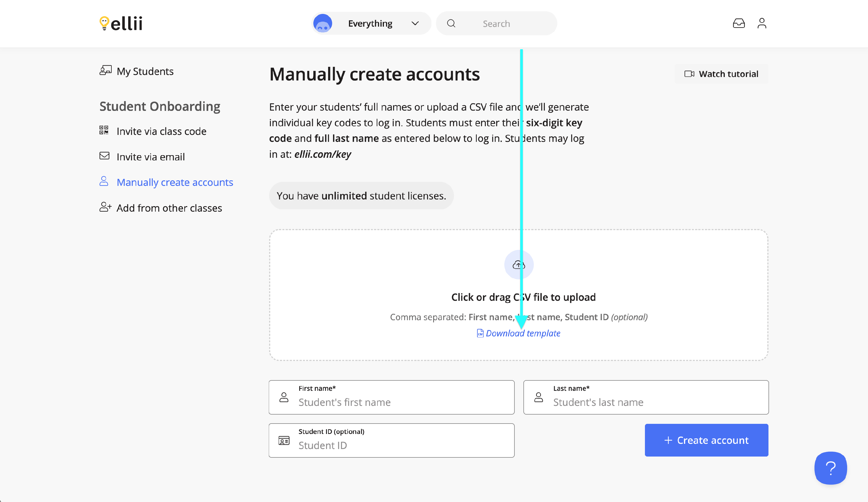Image resolution: width=868 pixels, height=502 pixels.
Task: Click the QR code class code icon
Action: (x=104, y=130)
